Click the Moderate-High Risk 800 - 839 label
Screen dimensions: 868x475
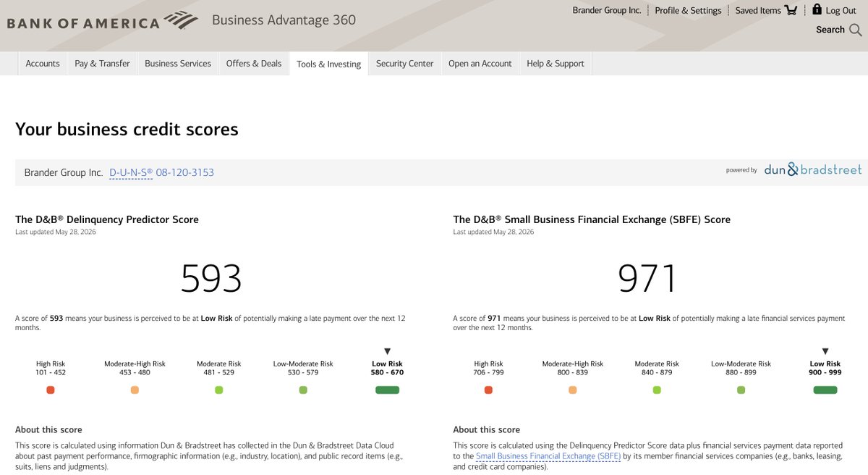click(573, 368)
